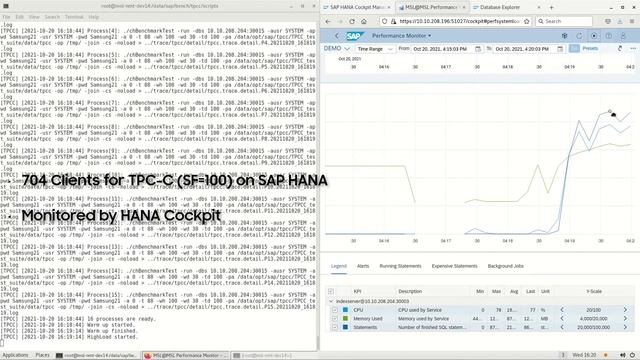Click the Wed 16:20 clock
Viewport: 640px width, 360px height.
584,356
